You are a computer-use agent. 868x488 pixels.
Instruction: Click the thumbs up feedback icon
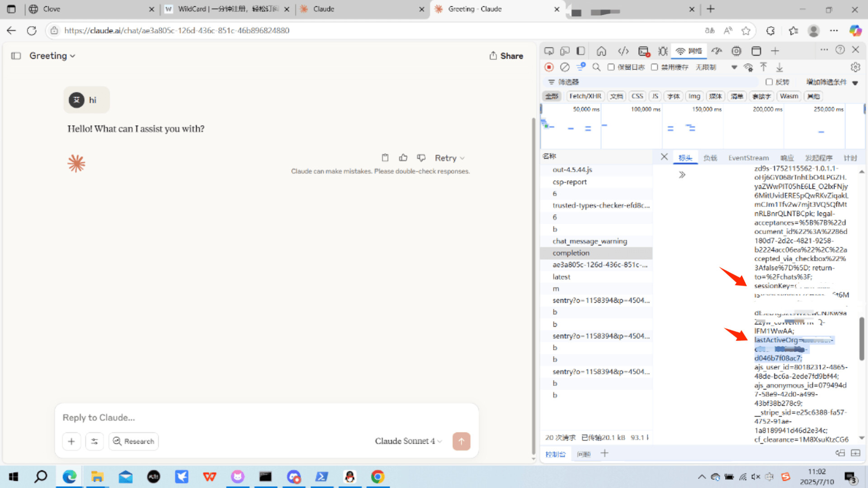[x=403, y=158]
